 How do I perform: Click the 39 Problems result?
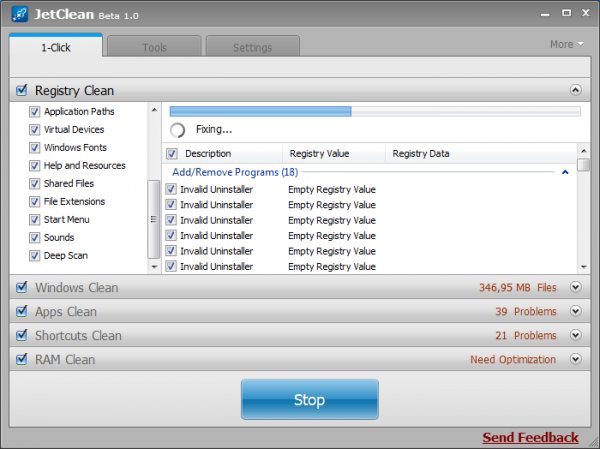[526, 312]
